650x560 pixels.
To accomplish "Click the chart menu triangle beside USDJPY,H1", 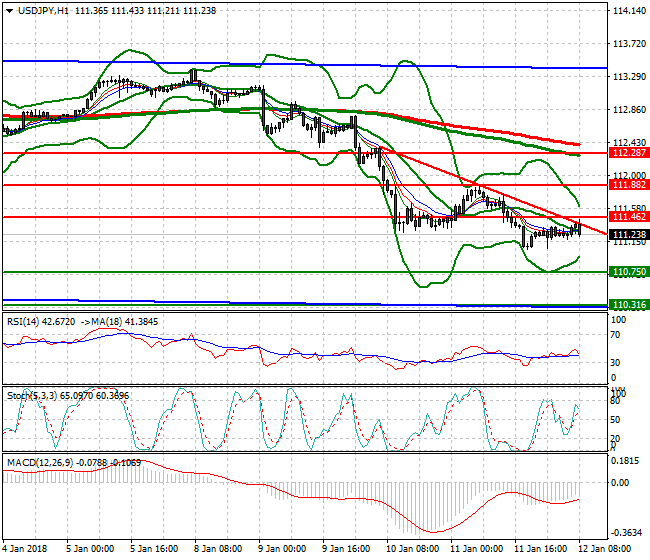I will coord(9,11).
